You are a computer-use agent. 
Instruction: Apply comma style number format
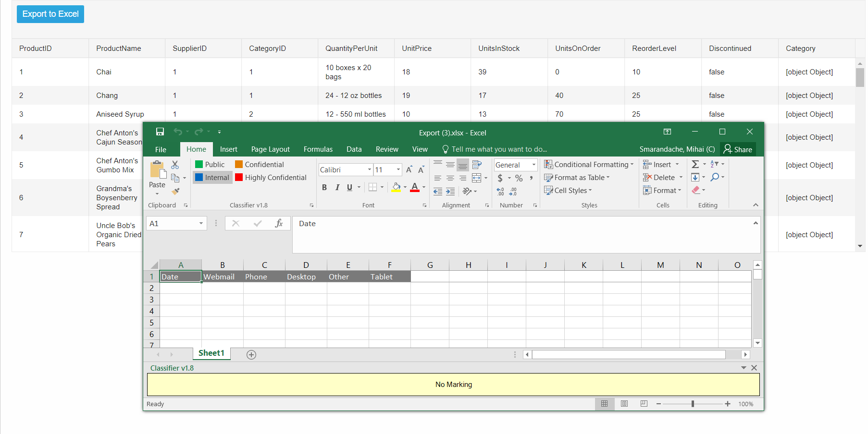click(x=531, y=178)
